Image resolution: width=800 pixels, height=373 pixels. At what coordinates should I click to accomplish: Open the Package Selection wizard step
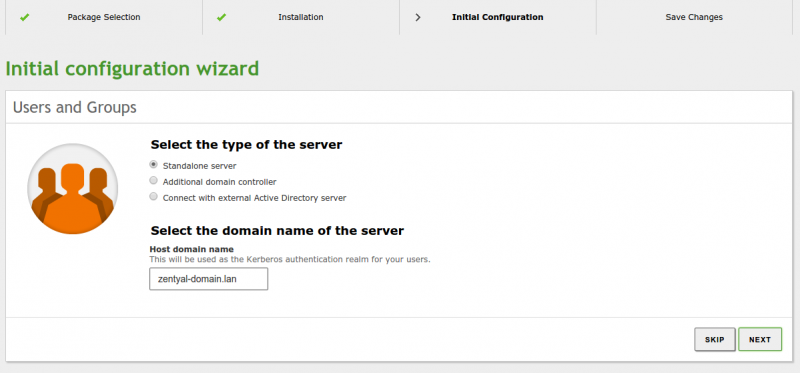(104, 17)
